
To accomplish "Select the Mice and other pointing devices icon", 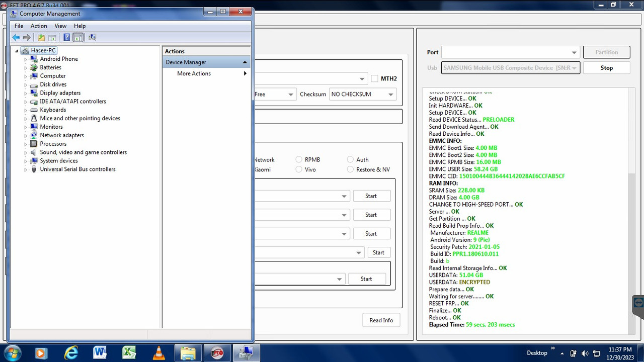I will 34,118.
